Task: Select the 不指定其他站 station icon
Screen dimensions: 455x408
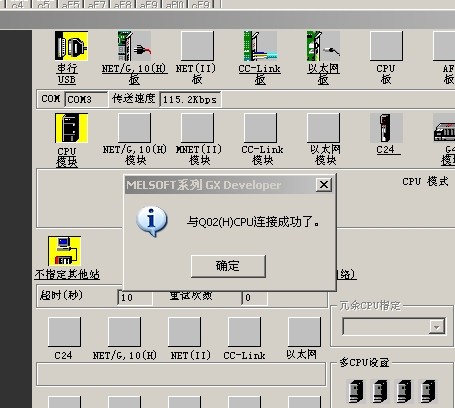Action: 64,251
